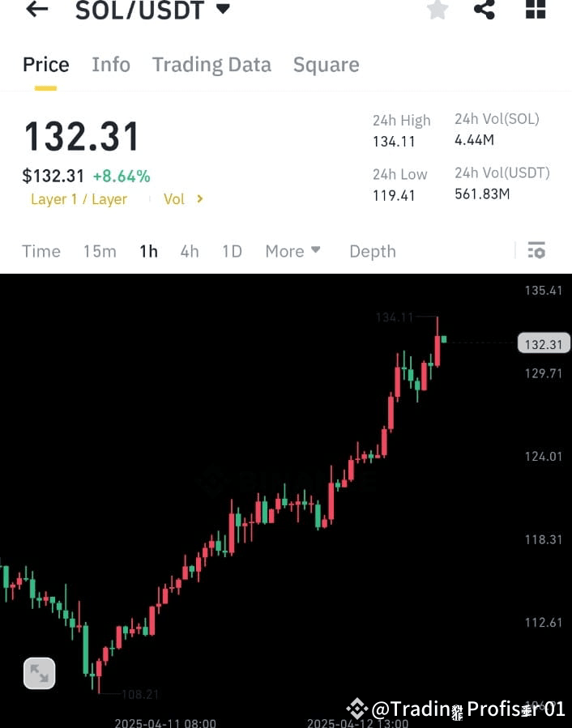
Task: Tap the fullscreen expand icon on the chart
Action: pyautogui.click(x=39, y=672)
